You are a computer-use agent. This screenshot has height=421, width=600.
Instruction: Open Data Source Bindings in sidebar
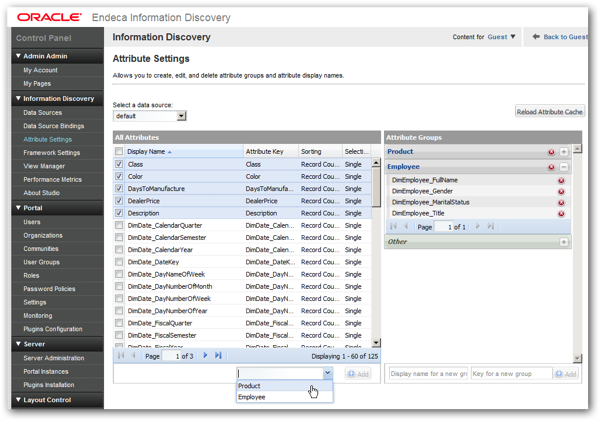pos(54,126)
